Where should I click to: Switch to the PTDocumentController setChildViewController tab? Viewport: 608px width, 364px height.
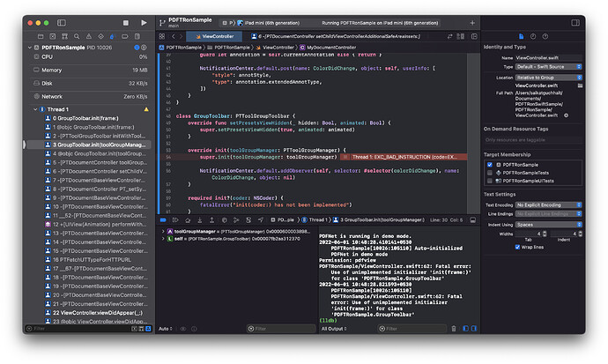point(336,36)
